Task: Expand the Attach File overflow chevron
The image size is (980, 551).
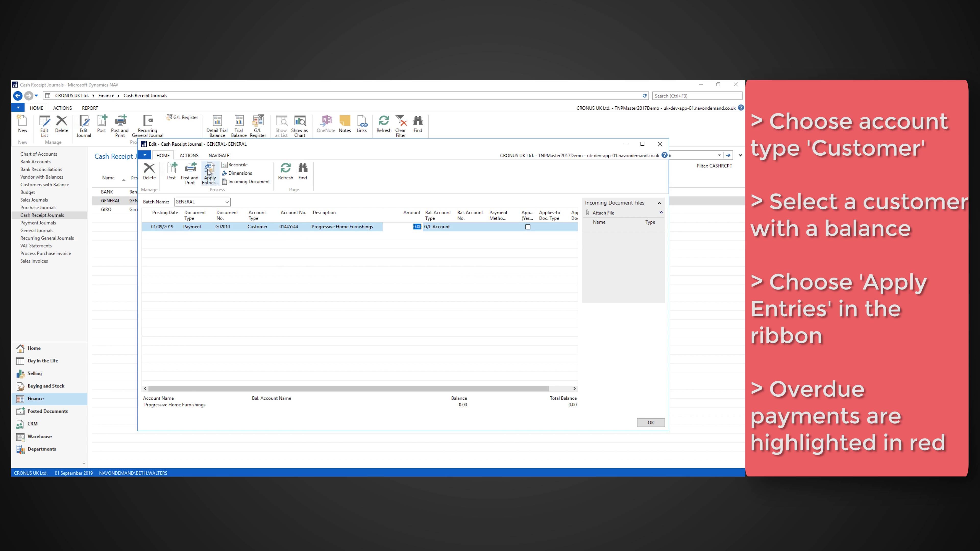Action: coord(661,212)
